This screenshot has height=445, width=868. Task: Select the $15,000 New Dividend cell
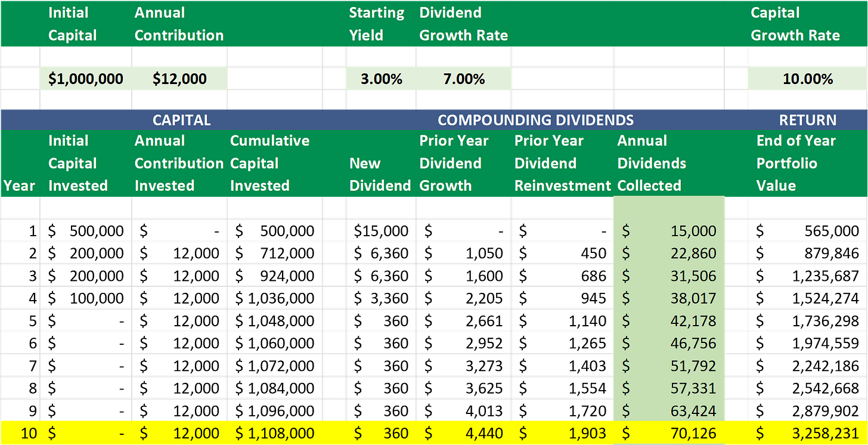tap(382, 231)
